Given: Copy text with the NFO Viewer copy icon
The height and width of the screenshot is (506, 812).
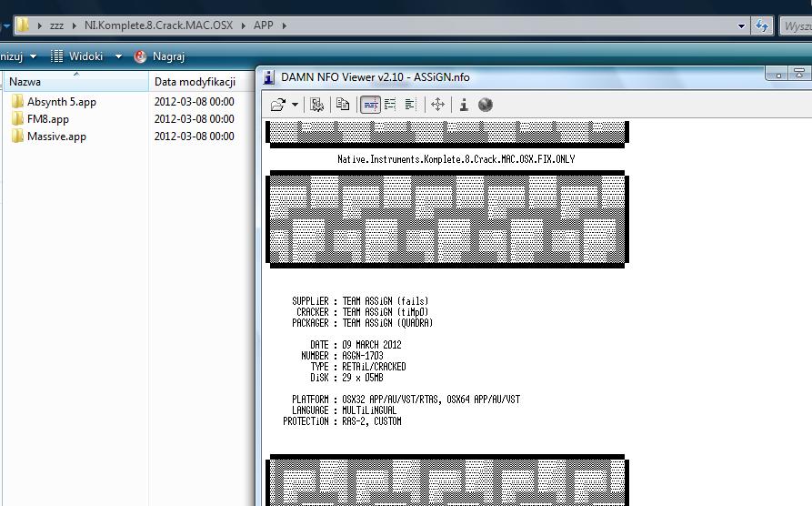Looking at the screenshot, I should pos(342,105).
